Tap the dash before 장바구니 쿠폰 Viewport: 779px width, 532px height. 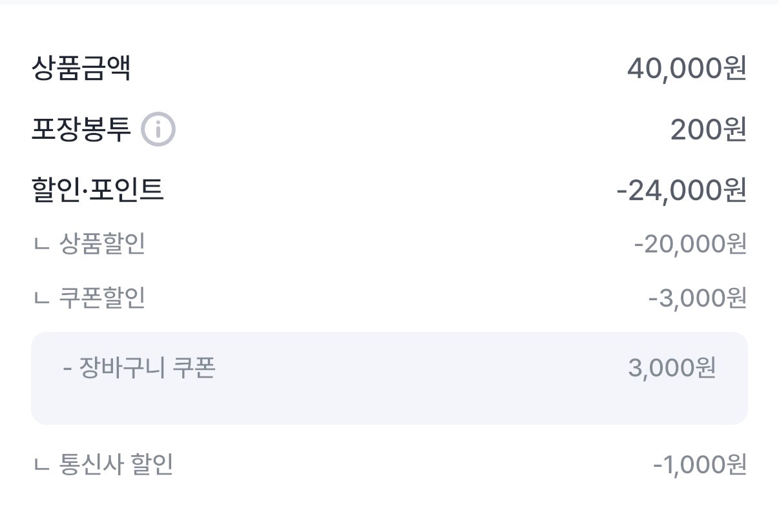pyautogui.click(x=67, y=369)
